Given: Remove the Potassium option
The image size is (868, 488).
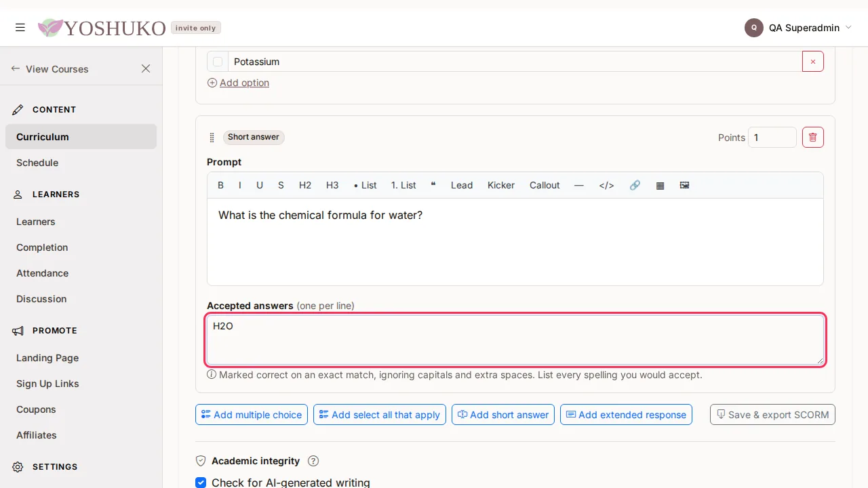Looking at the screenshot, I should click(x=813, y=62).
